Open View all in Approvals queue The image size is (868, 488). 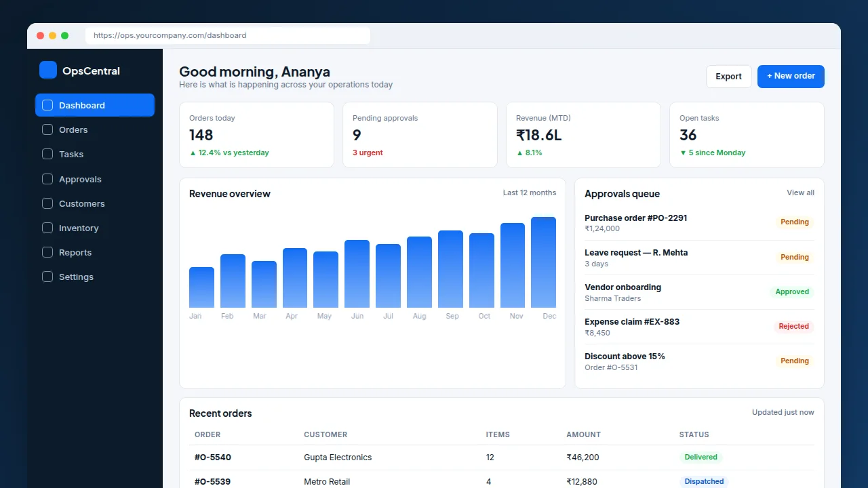click(800, 192)
